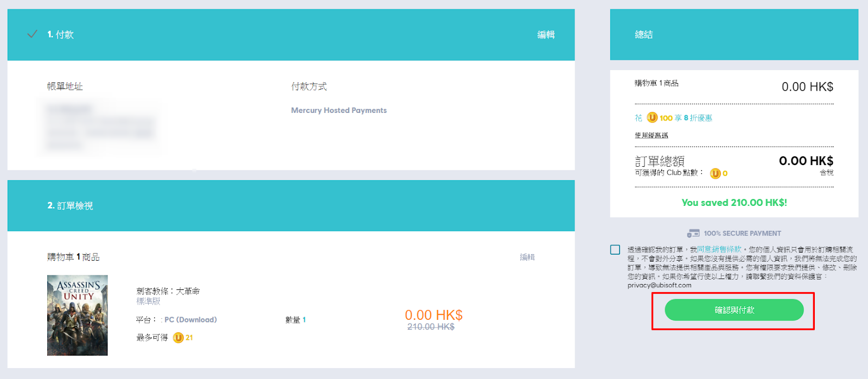Viewport: 868px width, 379px height.
Task: Click the 100% SECURE PAYMENT label
Action: (742, 233)
